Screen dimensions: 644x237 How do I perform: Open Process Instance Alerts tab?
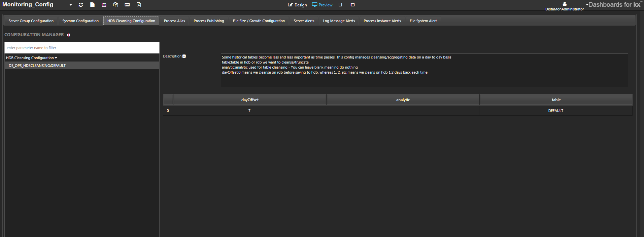pos(382,21)
